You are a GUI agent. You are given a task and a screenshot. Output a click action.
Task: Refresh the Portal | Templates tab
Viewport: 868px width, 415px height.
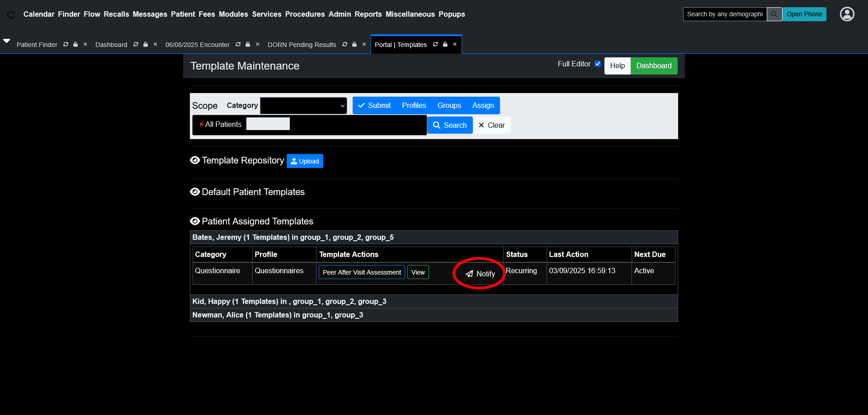pyautogui.click(x=435, y=44)
